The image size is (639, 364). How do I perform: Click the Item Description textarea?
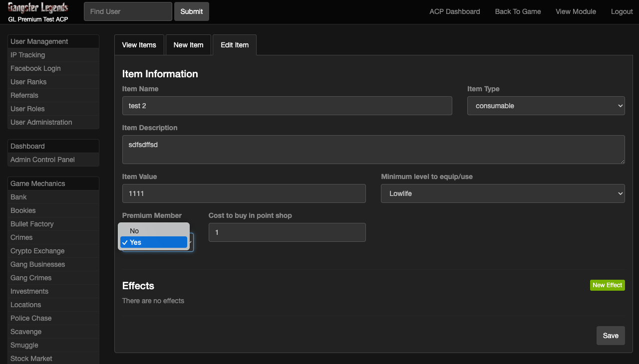(x=373, y=149)
